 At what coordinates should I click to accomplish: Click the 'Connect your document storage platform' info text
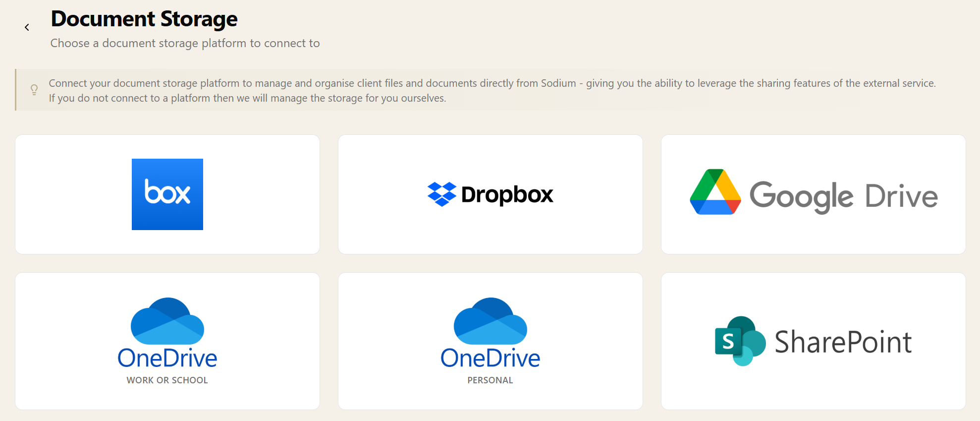(492, 83)
